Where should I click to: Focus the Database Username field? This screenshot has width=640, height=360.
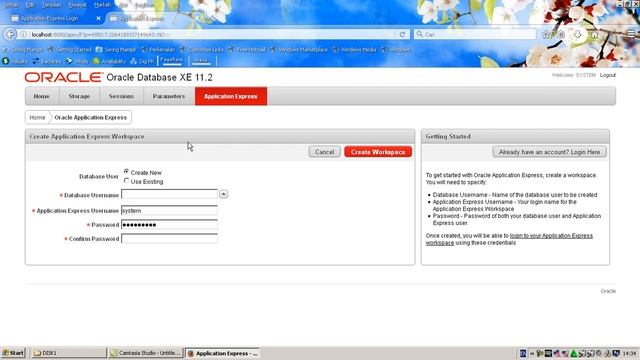(x=169, y=194)
